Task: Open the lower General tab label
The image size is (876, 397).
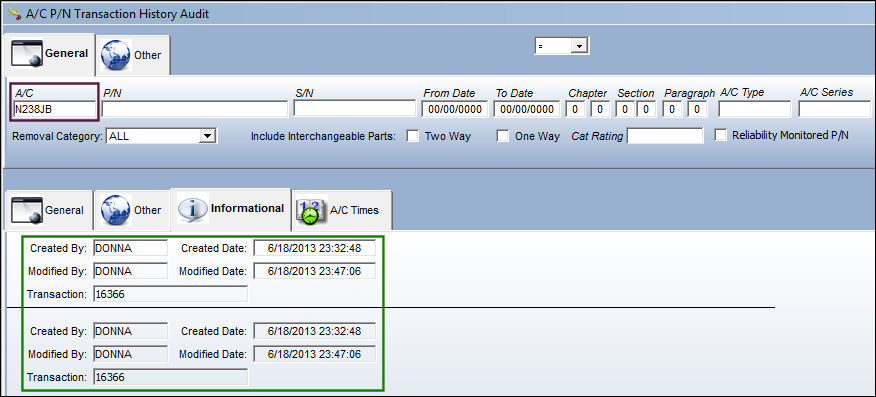Action: [64, 211]
